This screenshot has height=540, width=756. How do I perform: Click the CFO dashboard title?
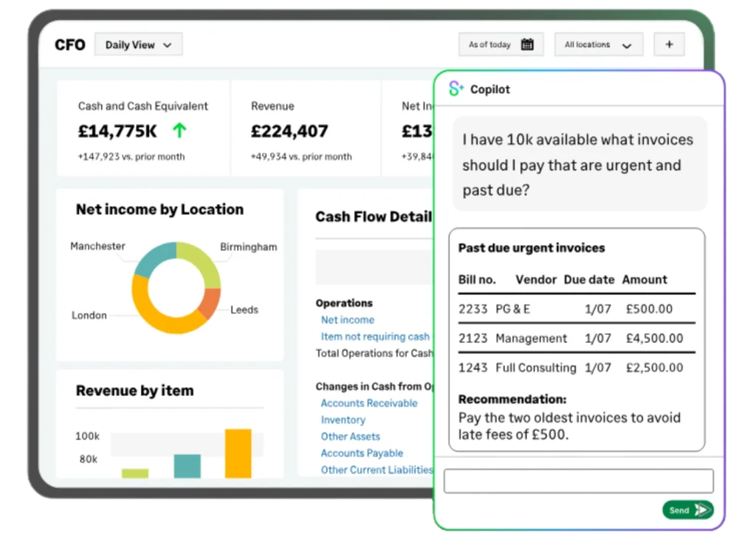(70, 45)
